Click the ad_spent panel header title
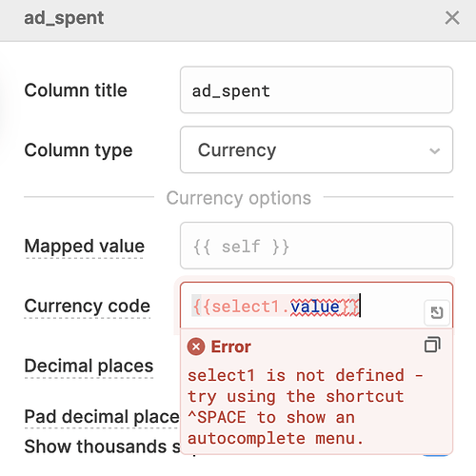This screenshot has height=476, width=476. [64, 18]
